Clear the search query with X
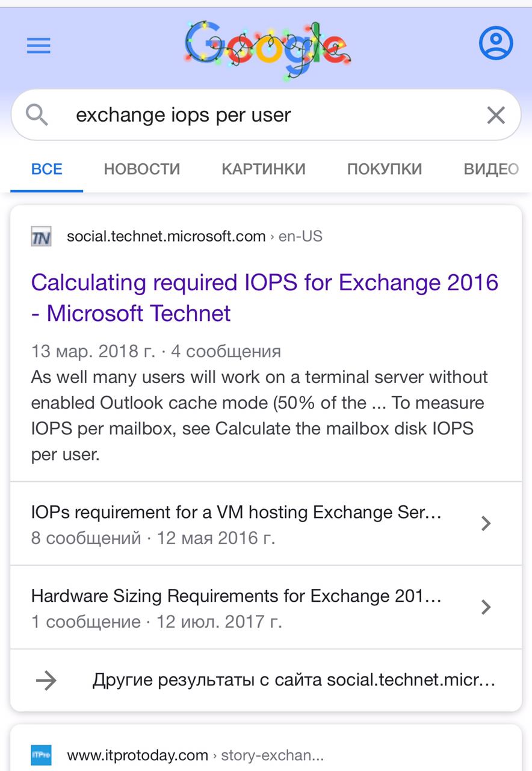The image size is (532, 771). coord(496,115)
